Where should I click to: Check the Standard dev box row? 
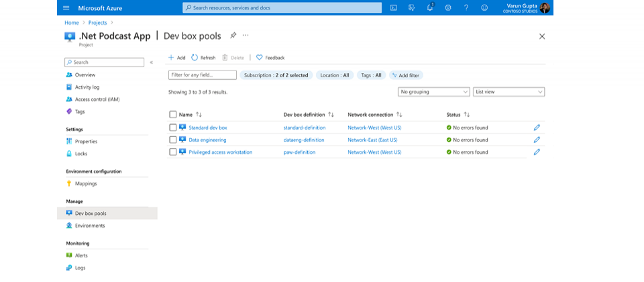[173, 128]
